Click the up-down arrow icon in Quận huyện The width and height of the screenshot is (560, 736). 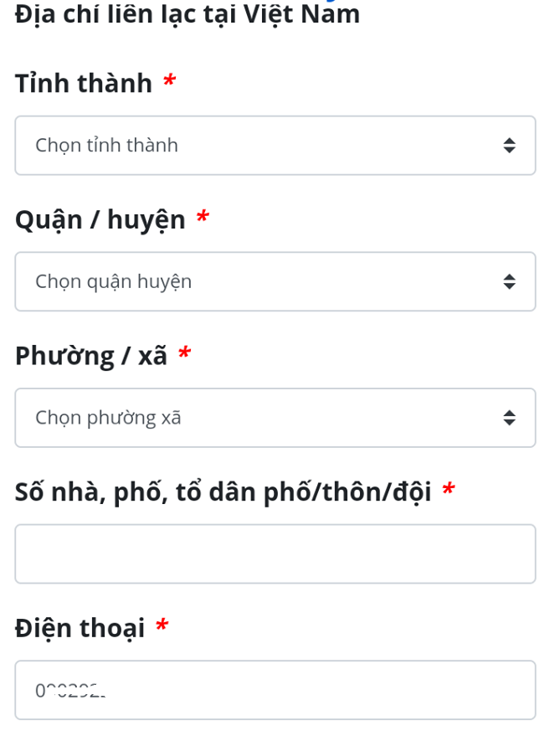tap(509, 281)
